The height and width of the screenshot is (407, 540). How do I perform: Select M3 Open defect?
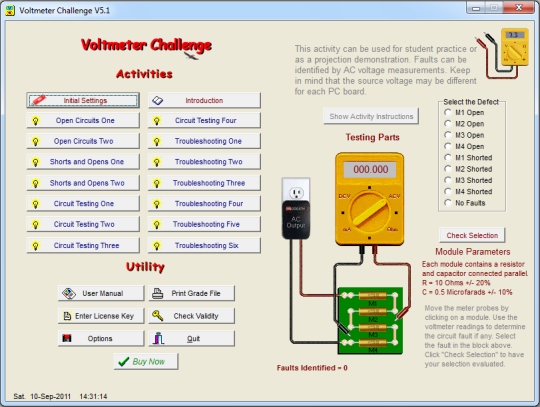[448, 135]
